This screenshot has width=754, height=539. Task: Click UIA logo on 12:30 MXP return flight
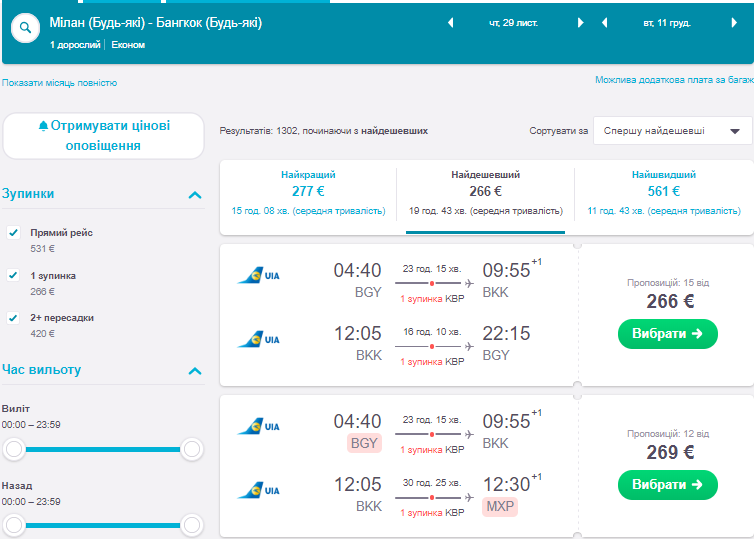tap(258, 490)
